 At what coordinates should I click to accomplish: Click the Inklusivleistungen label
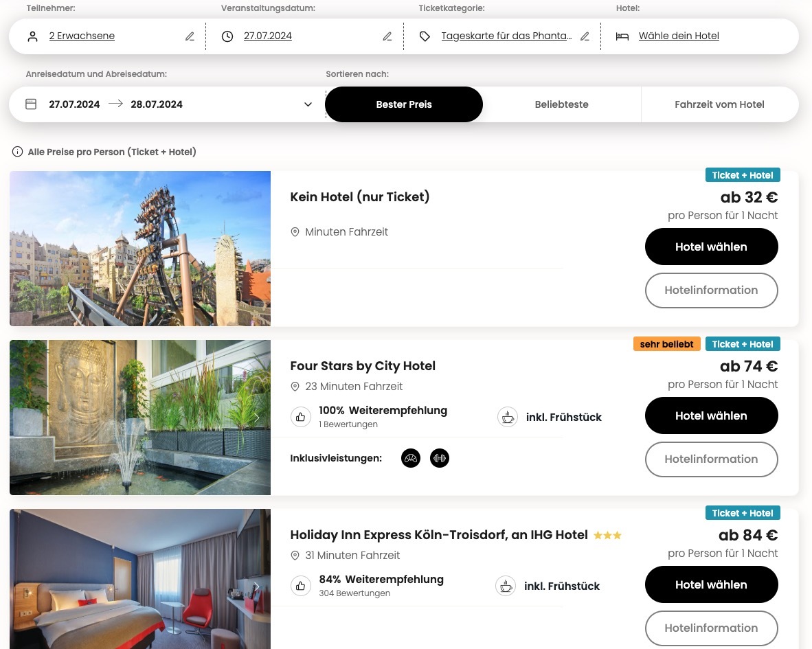335,458
